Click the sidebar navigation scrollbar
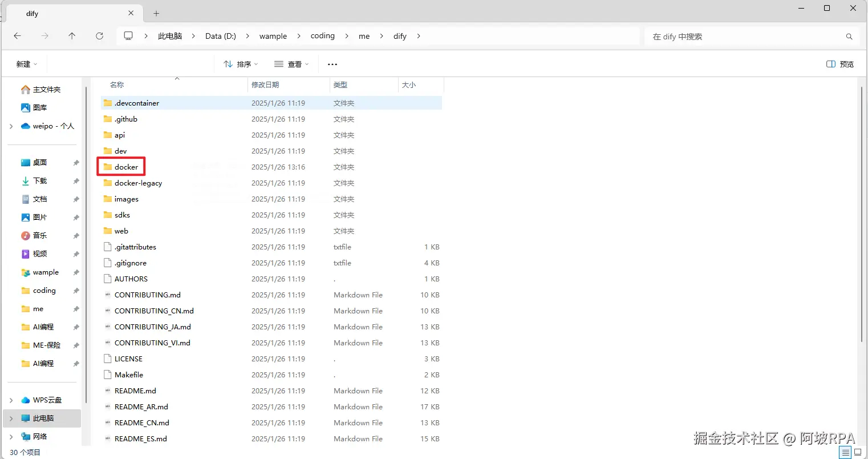Image resolution: width=868 pixels, height=459 pixels. click(x=87, y=245)
